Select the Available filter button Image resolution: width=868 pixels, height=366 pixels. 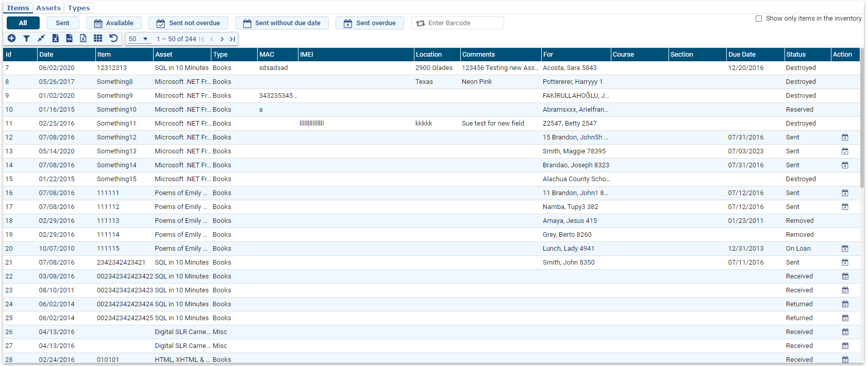[113, 23]
